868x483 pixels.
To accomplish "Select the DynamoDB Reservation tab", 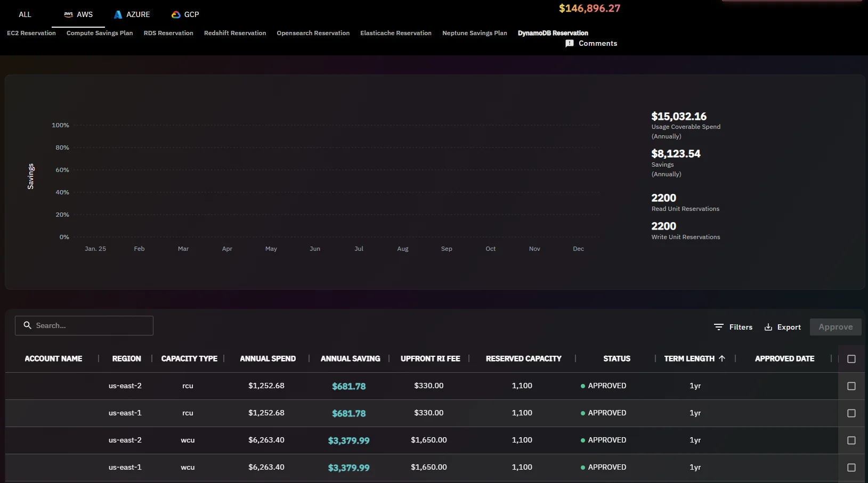I will coord(553,33).
